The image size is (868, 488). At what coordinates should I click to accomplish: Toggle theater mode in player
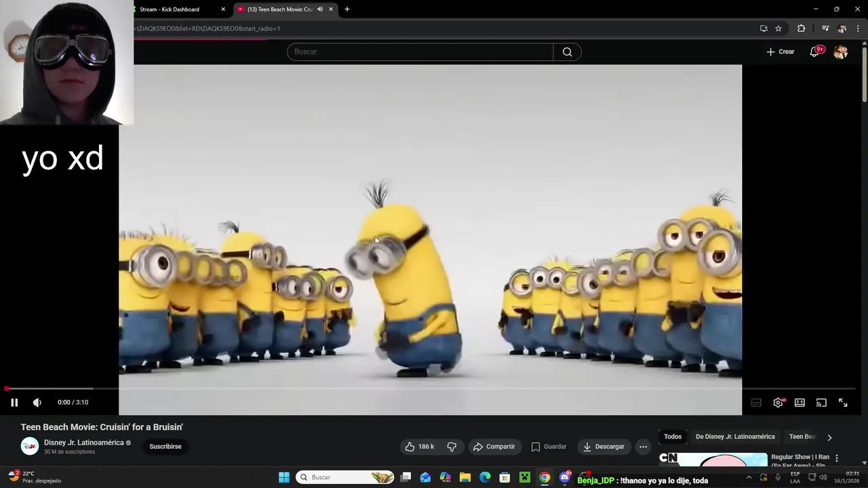coord(800,403)
